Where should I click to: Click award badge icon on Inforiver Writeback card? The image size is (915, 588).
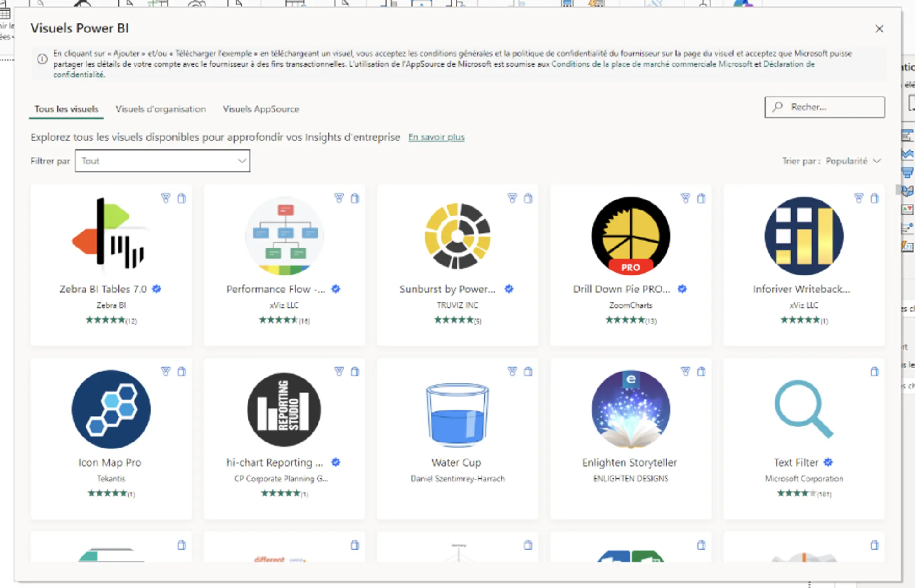pyautogui.click(x=859, y=198)
